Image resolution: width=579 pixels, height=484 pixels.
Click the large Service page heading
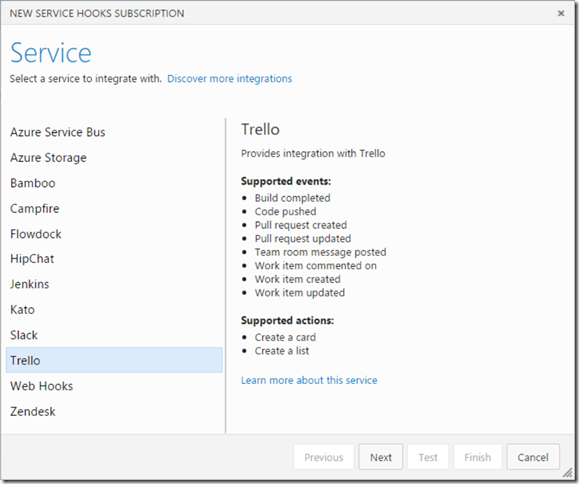[x=51, y=53]
